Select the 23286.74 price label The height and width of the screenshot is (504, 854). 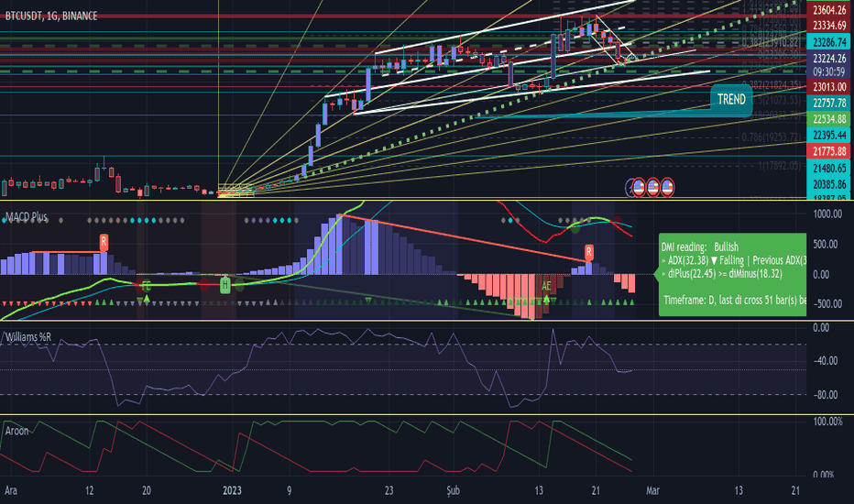coord(829,42)
